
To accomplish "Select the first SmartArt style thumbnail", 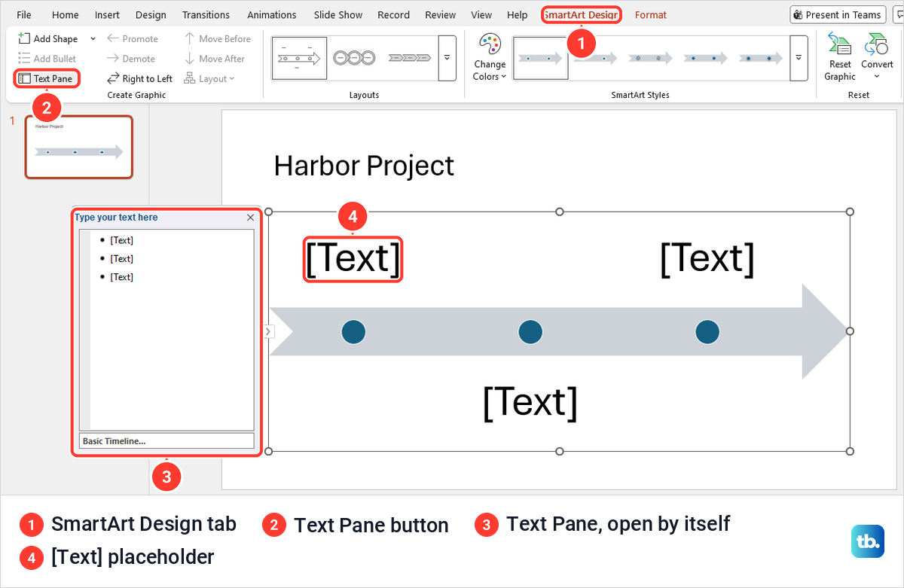I will point(540,58).
